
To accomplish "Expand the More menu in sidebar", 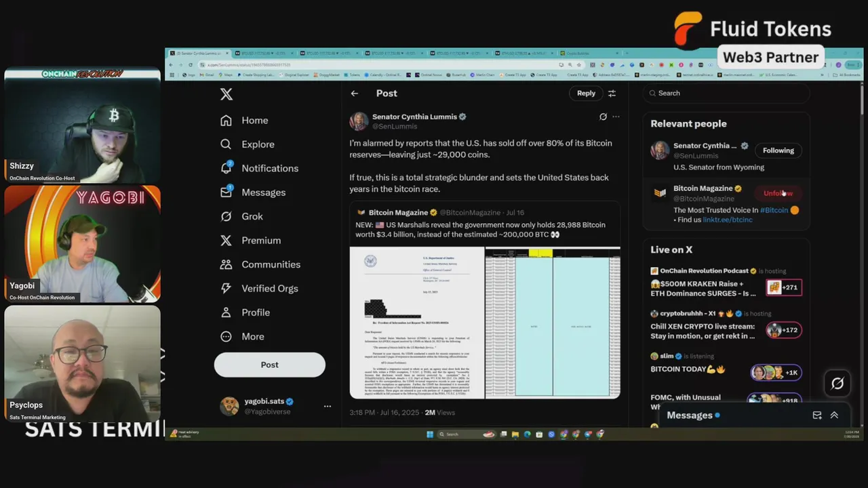I will pos(243,336).
